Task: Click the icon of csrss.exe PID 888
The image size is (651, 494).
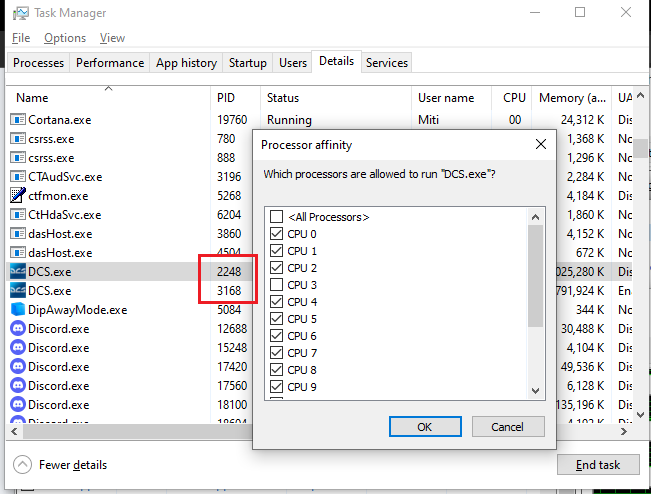Action: pos(18,158)
